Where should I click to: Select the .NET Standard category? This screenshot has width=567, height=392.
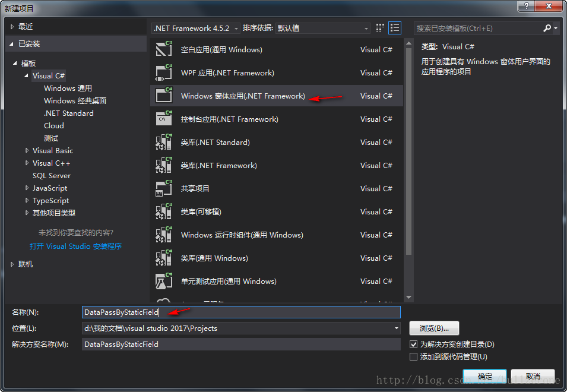pos(69,113)
